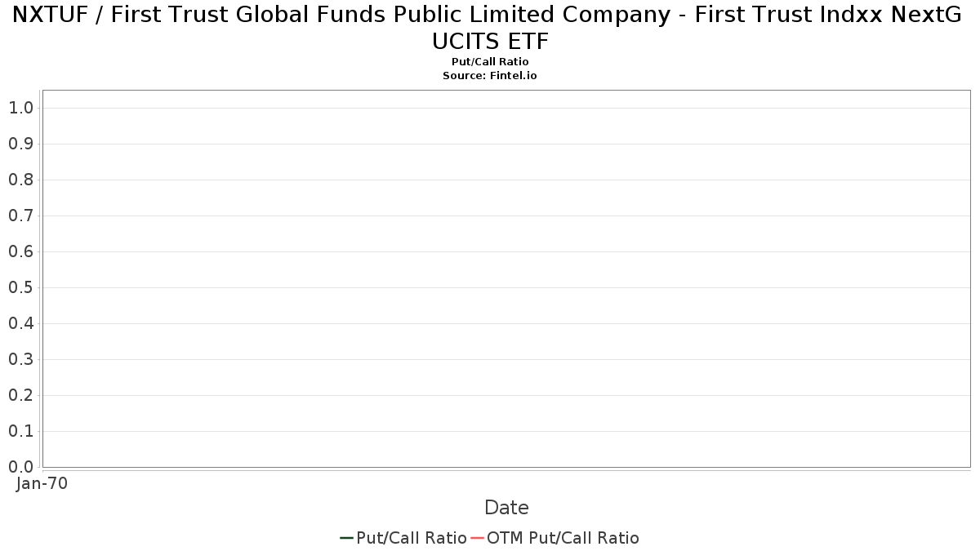Click the 0.6 y-axis label
This screenshot has width=980, height=551.
20,251
